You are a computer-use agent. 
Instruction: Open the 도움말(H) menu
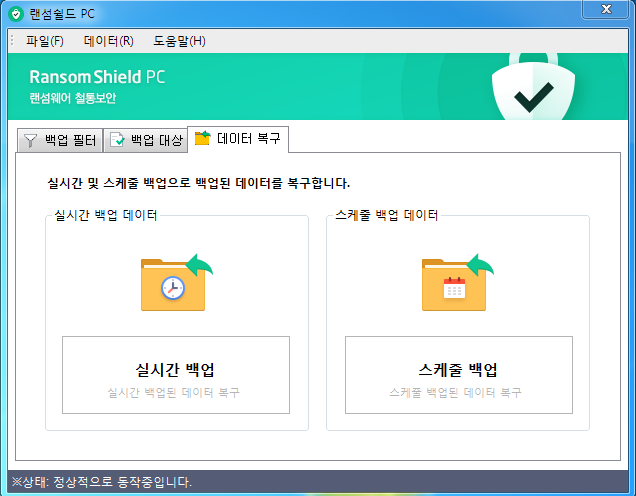179,41
